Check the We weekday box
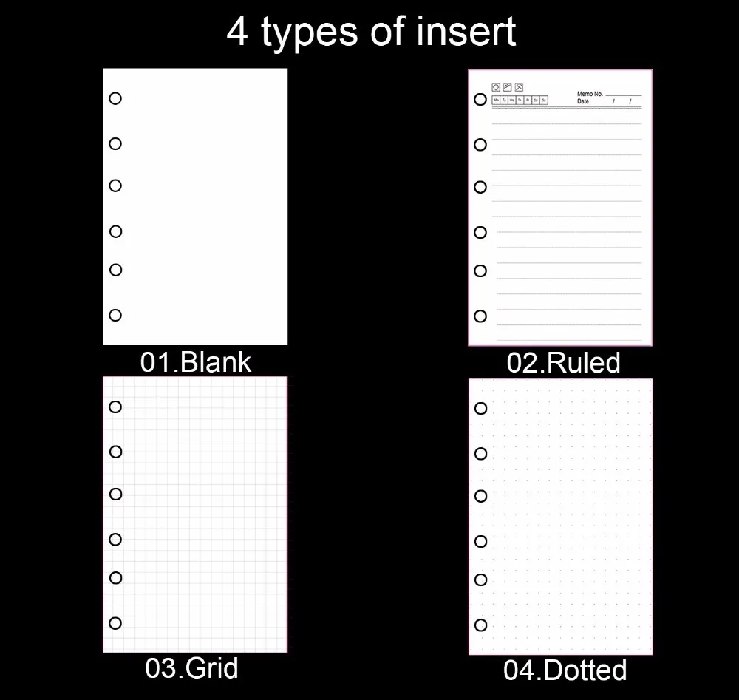739x700 pixels. tap(512, 100)
